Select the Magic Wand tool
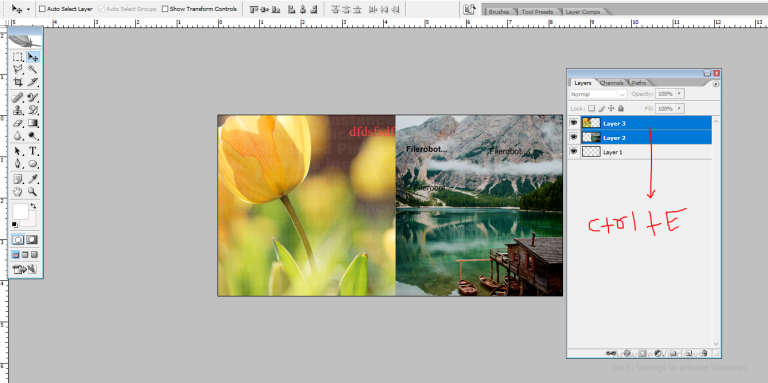768x383 pixels. click(33, 69)
